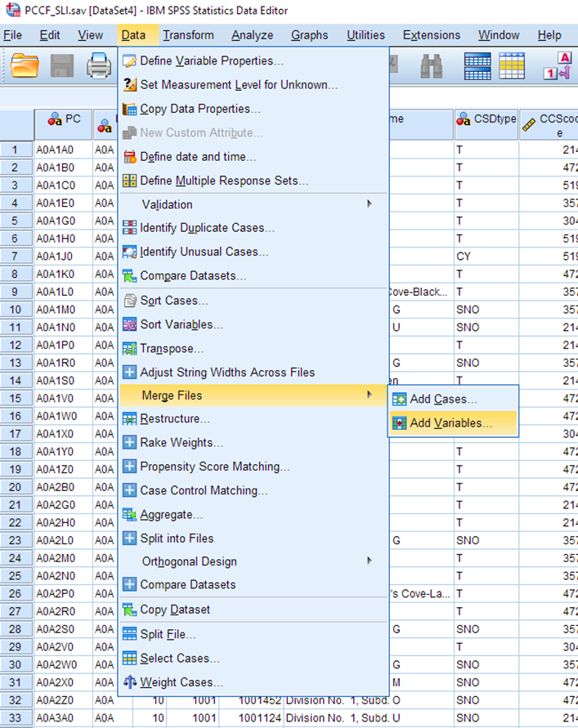
Task: Click cell containing A0A1W0
Action: [x=63, y=416]
